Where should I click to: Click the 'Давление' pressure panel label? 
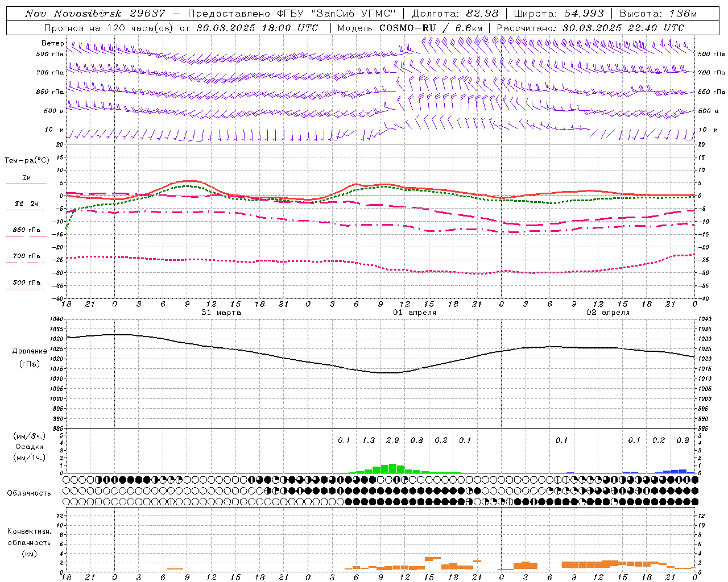click(x=29, y=351)
